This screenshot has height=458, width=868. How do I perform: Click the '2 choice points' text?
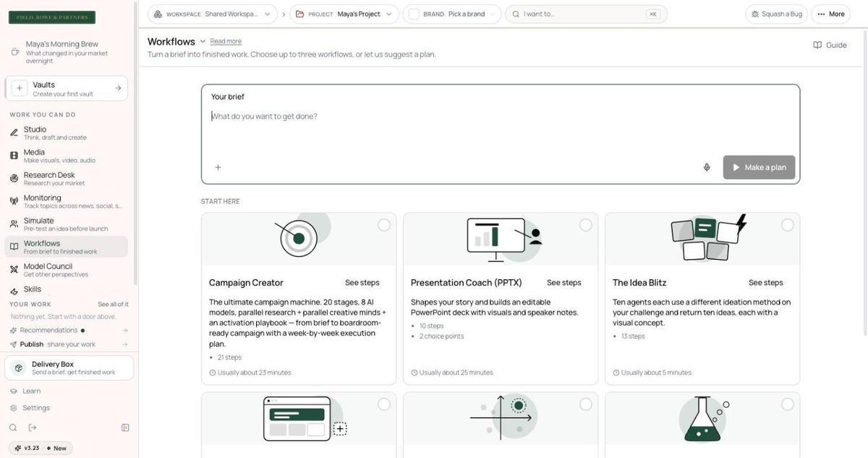click(442, 336)
